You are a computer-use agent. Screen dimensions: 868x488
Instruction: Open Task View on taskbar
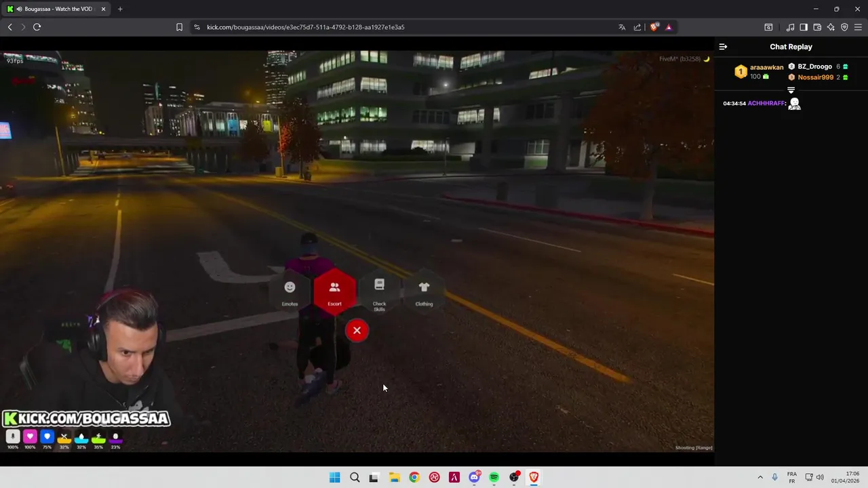[374, 477]
